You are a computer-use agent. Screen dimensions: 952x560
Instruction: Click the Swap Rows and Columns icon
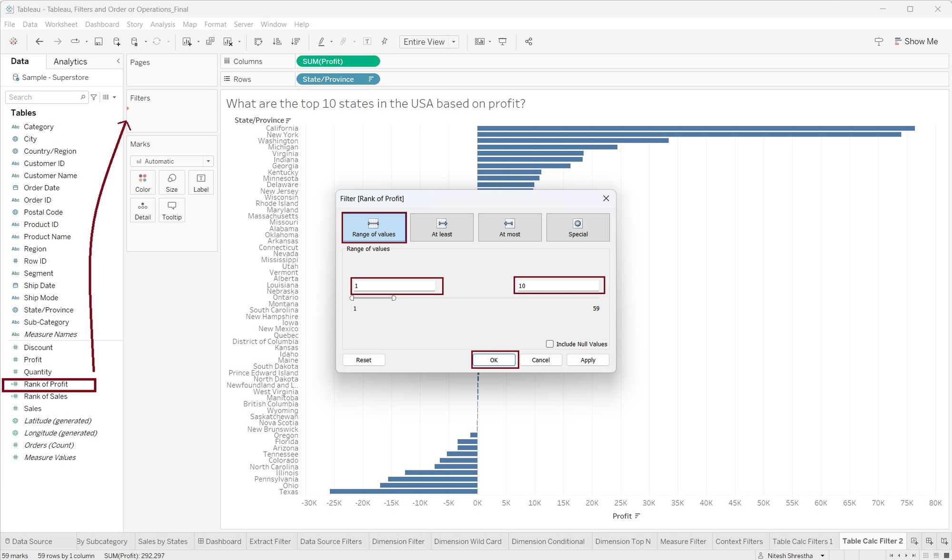258,42
